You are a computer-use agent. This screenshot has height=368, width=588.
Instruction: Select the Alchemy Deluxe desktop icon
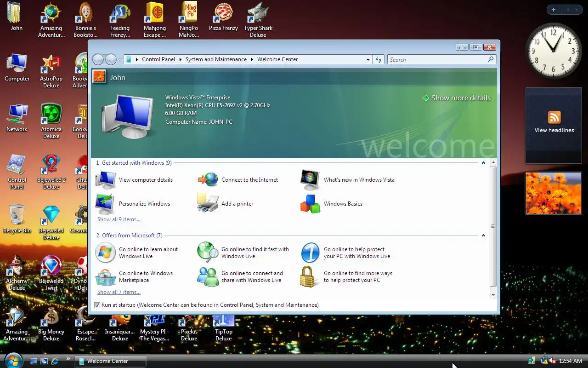pos(17,273)
